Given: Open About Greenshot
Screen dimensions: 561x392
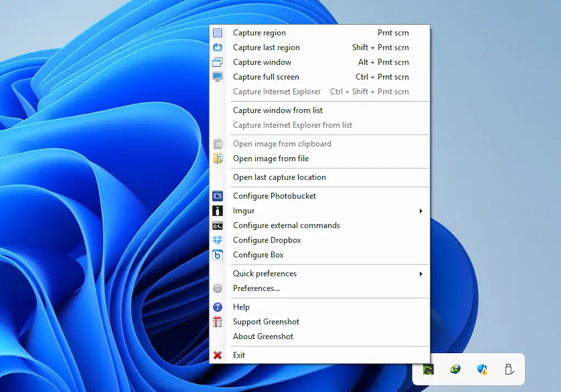Looking at the screenshot, I should (319, 336).
